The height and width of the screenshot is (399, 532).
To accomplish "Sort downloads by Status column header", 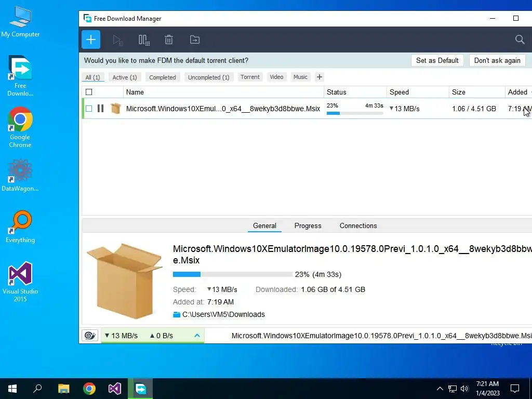I will pos(355,92).
